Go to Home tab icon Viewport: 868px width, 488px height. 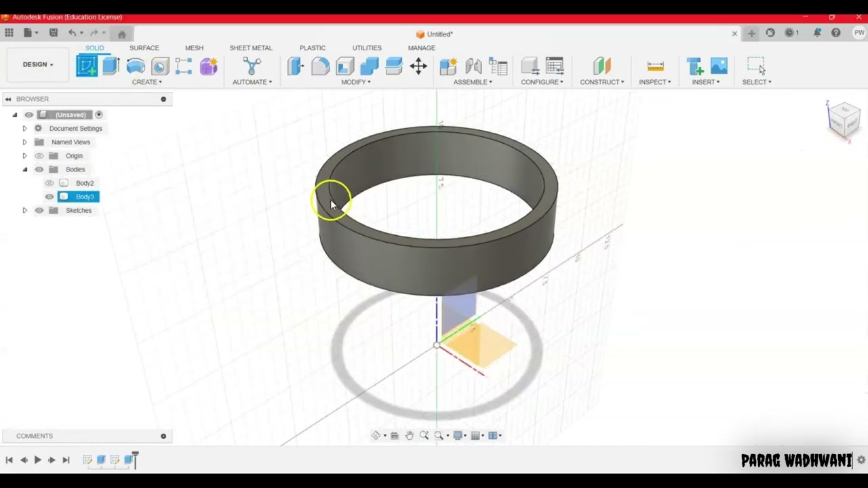(x=122, y=34)
